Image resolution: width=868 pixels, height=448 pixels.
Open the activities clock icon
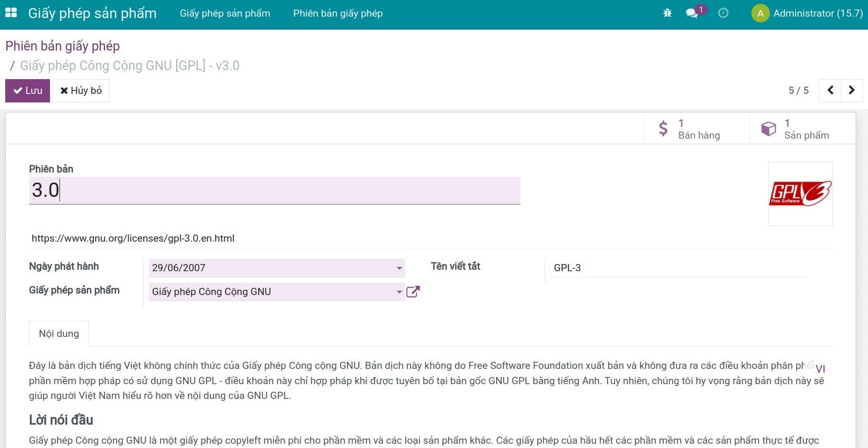[x=723, y=13]
